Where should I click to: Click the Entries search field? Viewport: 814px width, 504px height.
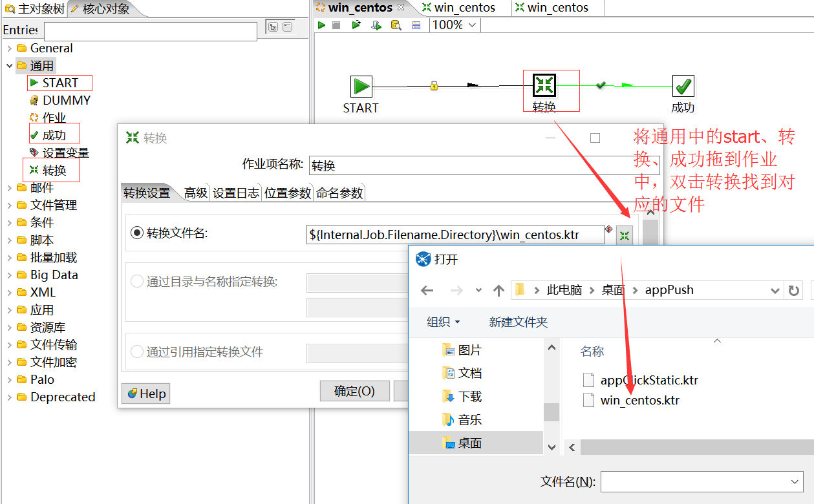151,31
